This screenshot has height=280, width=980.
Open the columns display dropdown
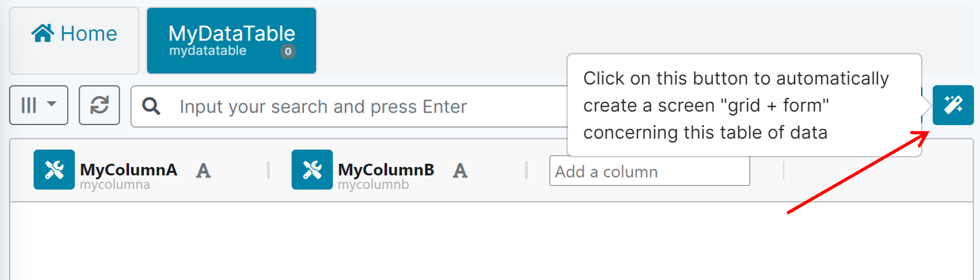point(39,106)
